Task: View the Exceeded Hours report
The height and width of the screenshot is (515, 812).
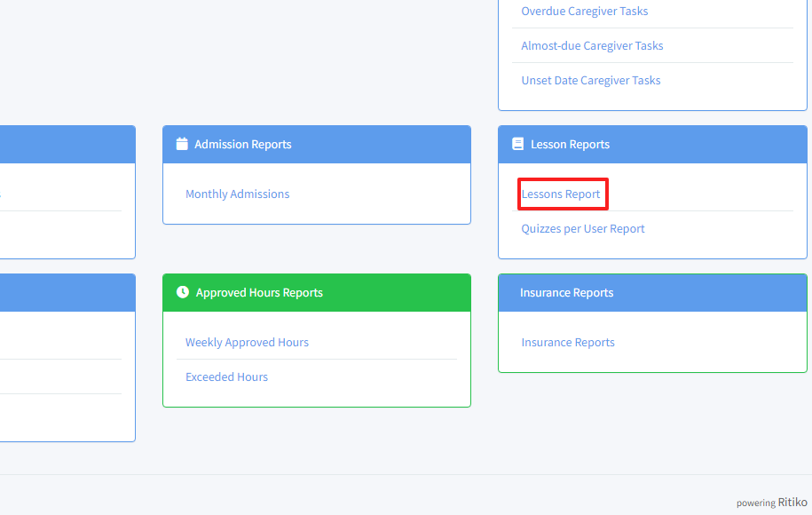Action: pyautogui.click(x=226, y=376)
